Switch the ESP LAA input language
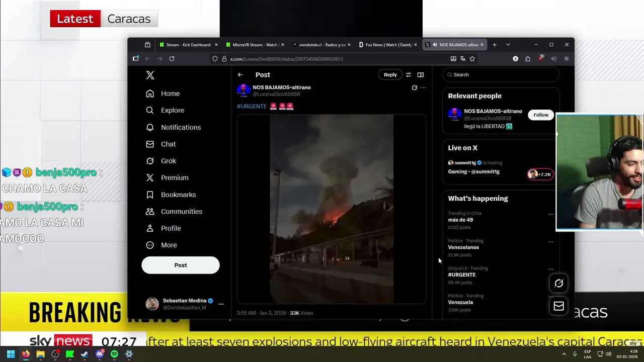The height and width of the screenshot is (362, 644). coord(588,354)
